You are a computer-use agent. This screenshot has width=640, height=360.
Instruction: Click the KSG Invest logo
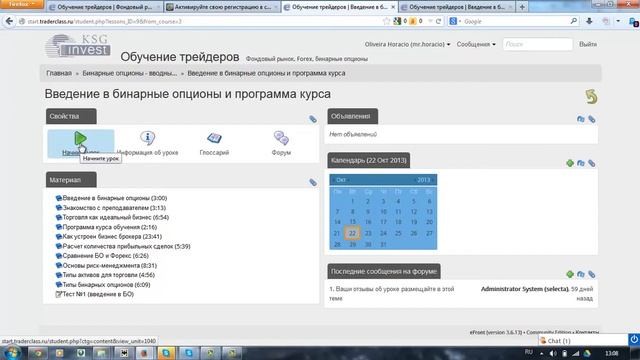[78, 46]
